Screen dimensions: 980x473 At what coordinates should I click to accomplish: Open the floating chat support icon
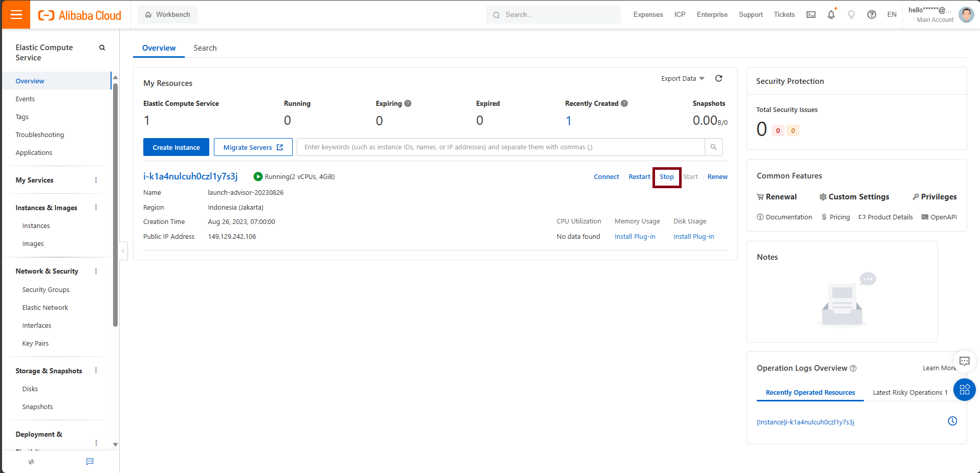(965, 362)
